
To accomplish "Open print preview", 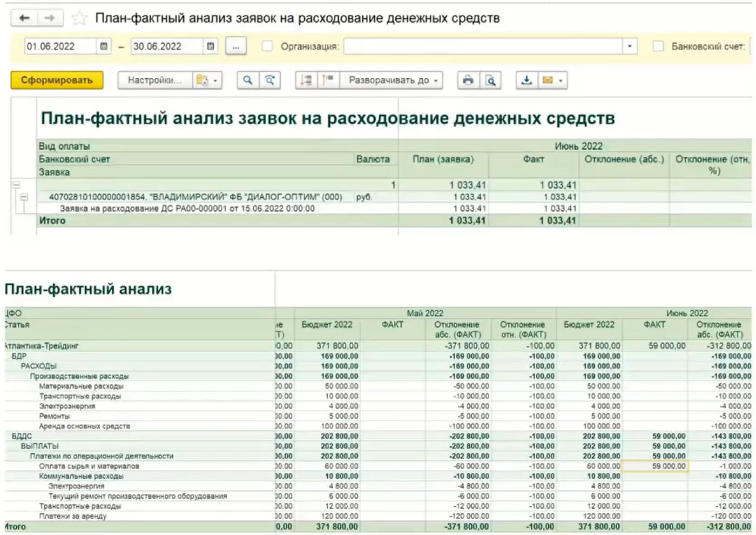I will (490, 80).
